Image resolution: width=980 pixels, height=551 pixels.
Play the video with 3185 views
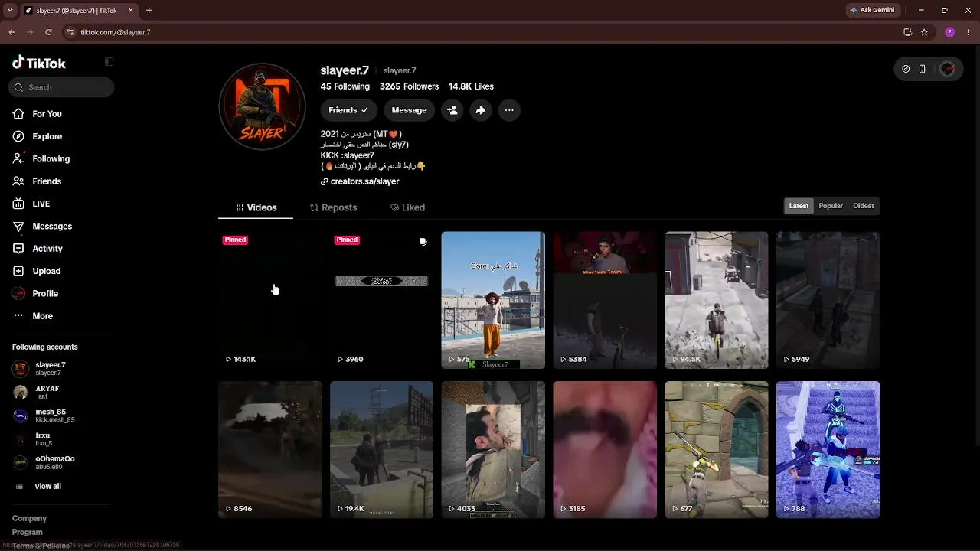click(605, 450)
